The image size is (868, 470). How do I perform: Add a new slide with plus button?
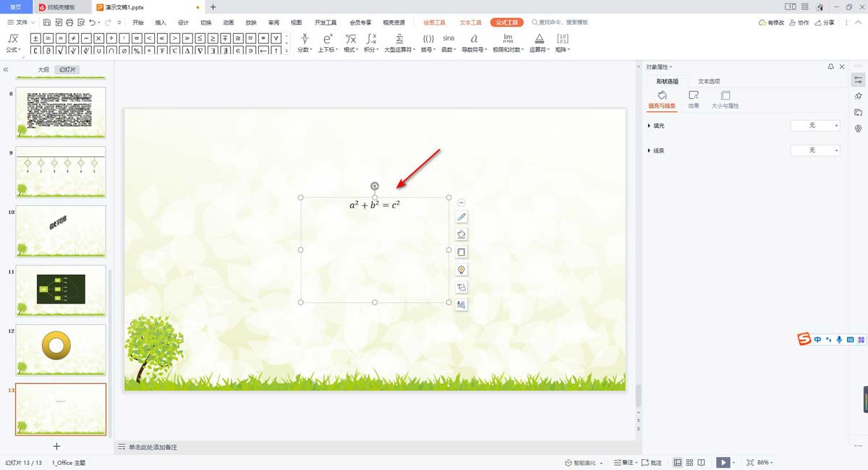click(56, 446)
